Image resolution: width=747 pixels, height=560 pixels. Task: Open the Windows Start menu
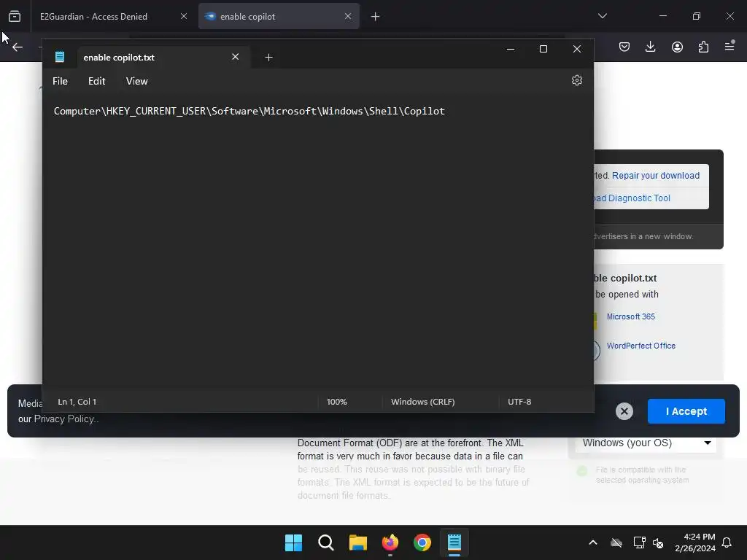tap(293, 542)
